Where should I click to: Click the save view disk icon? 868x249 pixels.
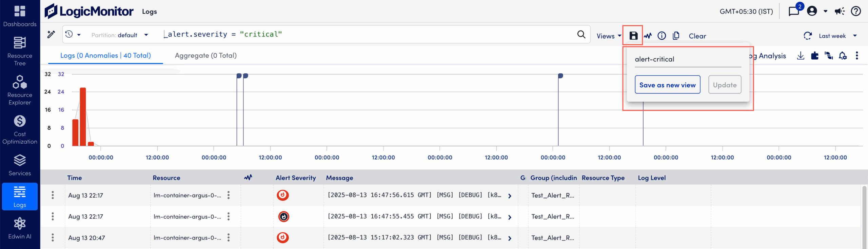[633, 36]
